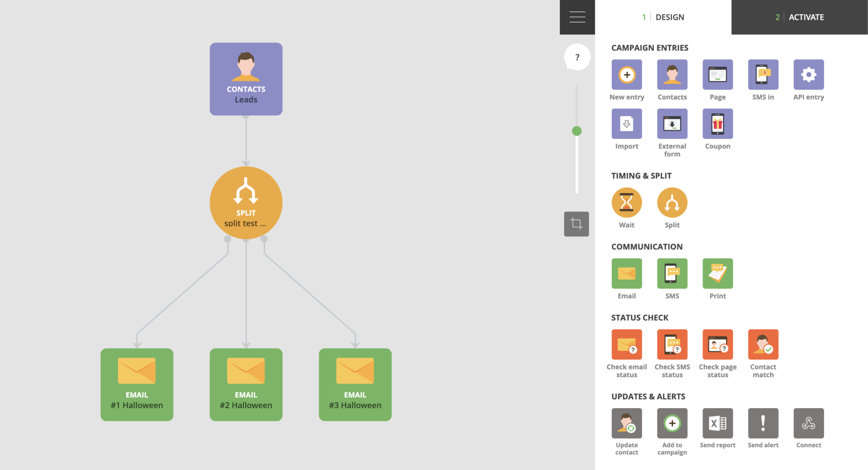Switch to the Design tab
This screenshot has width=868, height=470.
(663, 17)
